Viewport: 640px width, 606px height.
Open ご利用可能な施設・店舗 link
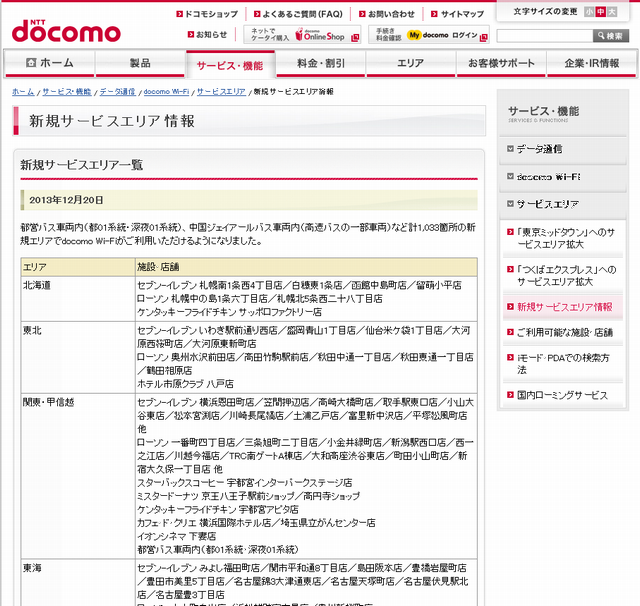pos(565,333)
